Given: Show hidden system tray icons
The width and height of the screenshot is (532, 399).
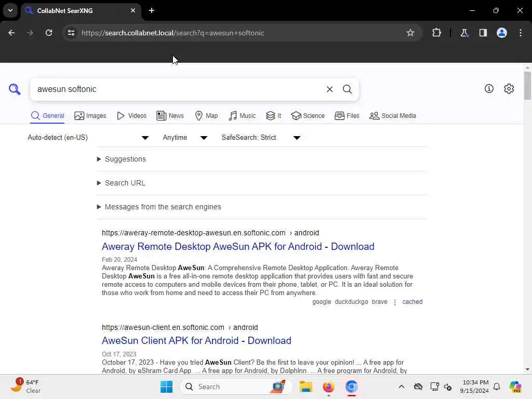Looking at the screenshot, I should (402, 387).
